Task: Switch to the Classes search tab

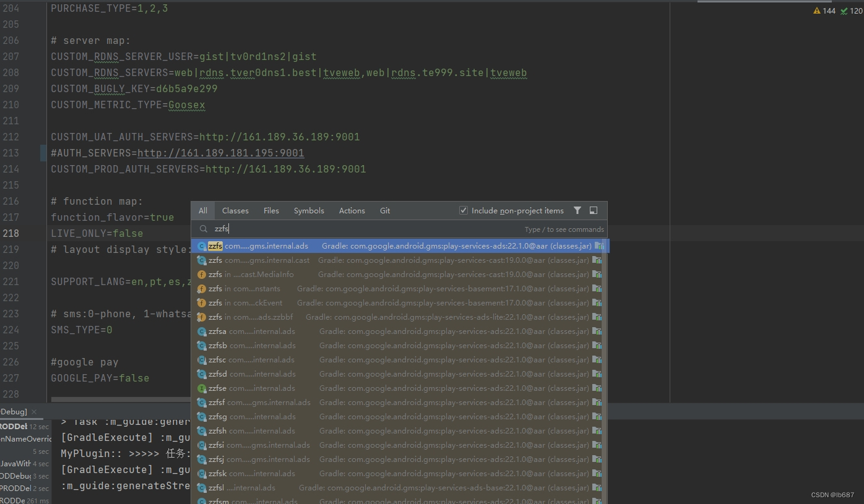Action: point(235,211)
